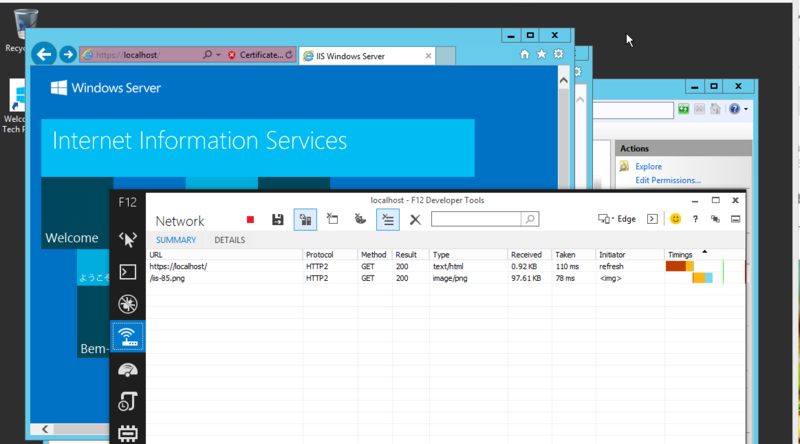Sort by the Taken column header

click(x=573, y=255)
